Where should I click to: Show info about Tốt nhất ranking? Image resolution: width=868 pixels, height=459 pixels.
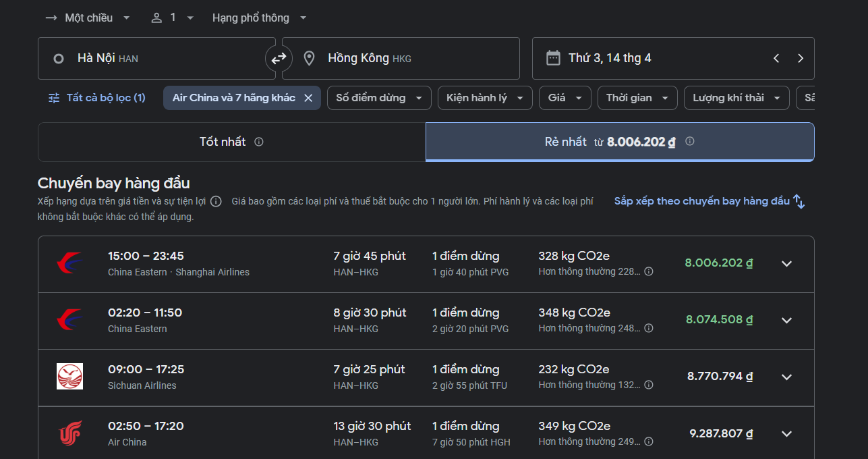click(x=259, y=142)
